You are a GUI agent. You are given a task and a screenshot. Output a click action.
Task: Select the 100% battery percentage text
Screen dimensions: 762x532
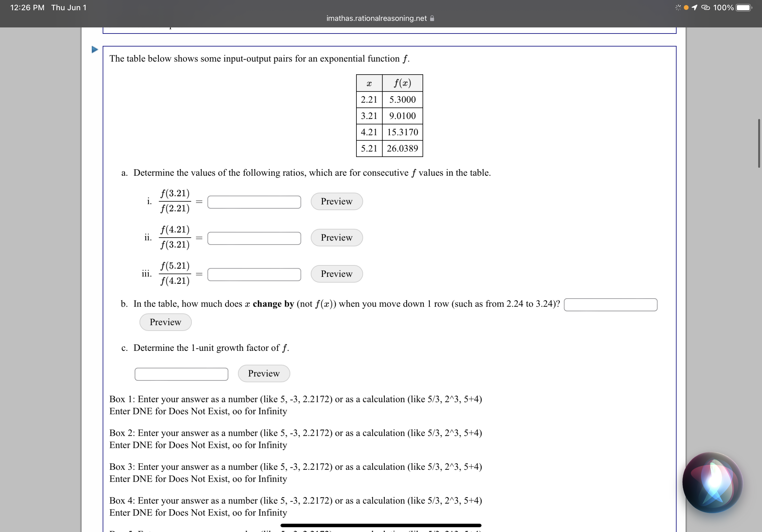(x=723, y=7)
